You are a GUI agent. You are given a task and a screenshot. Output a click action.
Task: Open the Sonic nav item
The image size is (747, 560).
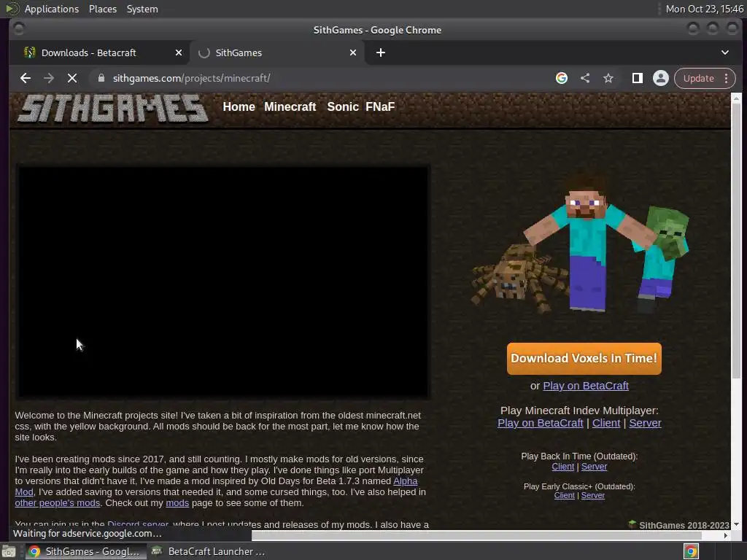(343, 106)
